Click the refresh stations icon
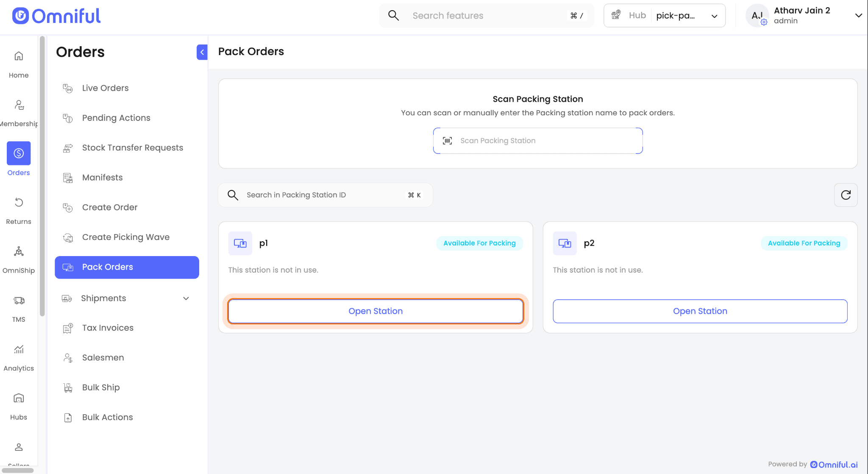868x474 pixels. coord(846,195)
